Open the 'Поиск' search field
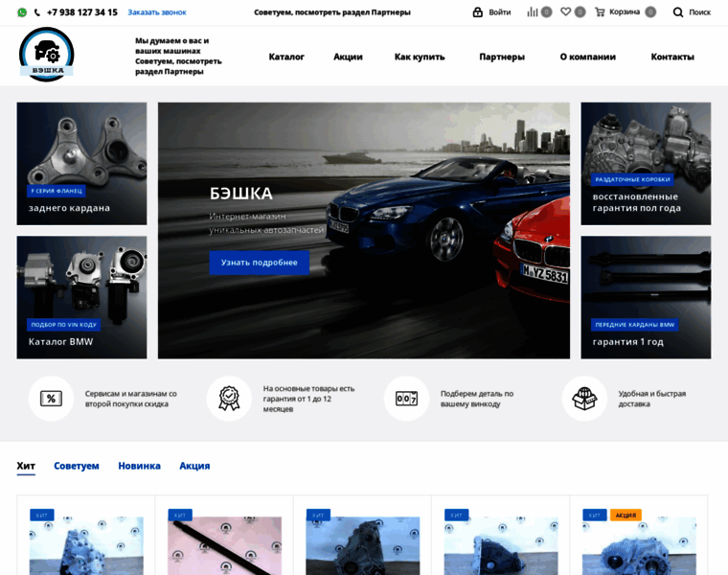Screen dimensions: 728x575 (x=699, y=12)
